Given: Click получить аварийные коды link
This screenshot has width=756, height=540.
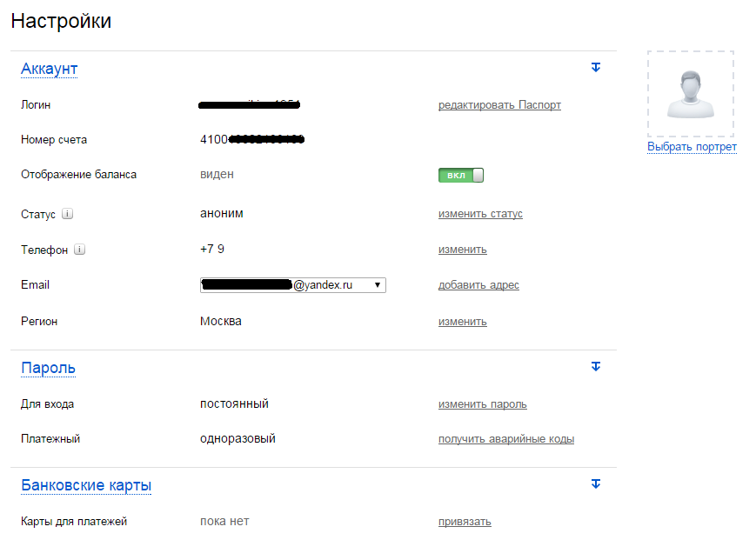Looking at the screenshot, I should pos(505,439).
